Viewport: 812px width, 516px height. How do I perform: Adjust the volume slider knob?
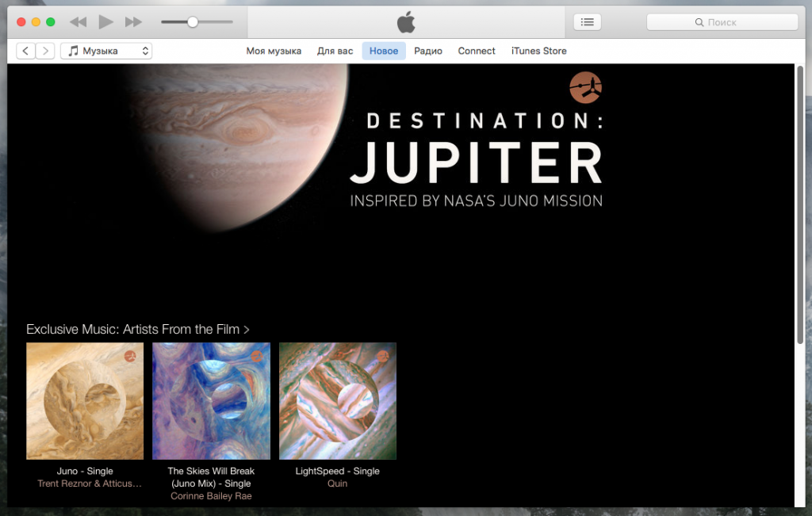point(193,21)
